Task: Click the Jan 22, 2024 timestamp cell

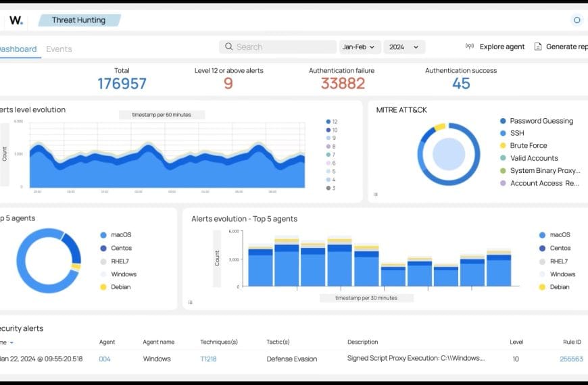Action: point(41,359)
